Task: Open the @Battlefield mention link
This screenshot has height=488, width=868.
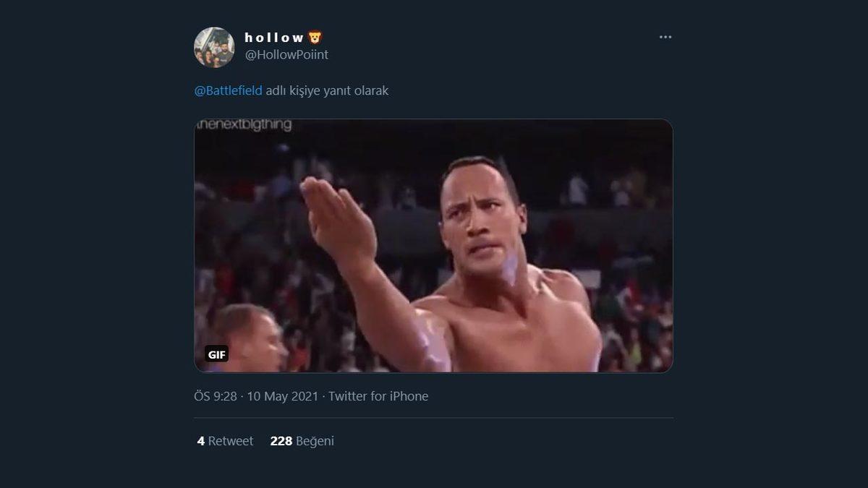Action: [228, 91]
